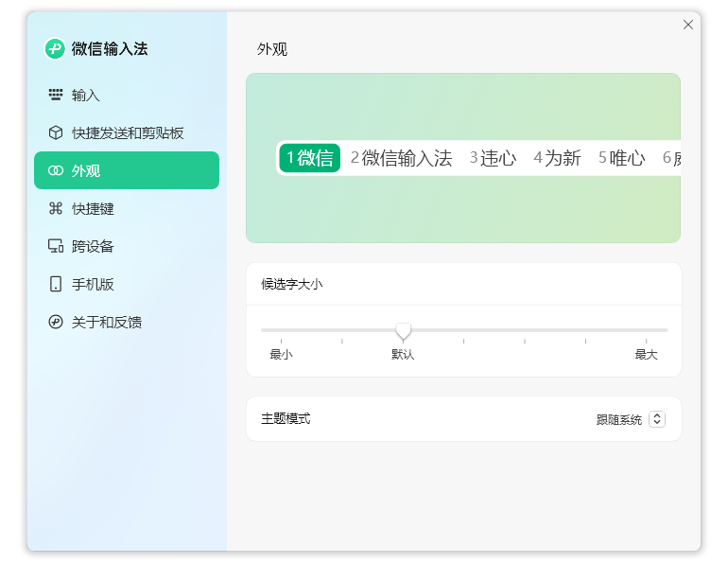Switch to the 快捷键 section
728x563 pixels.
click(93, 208)
